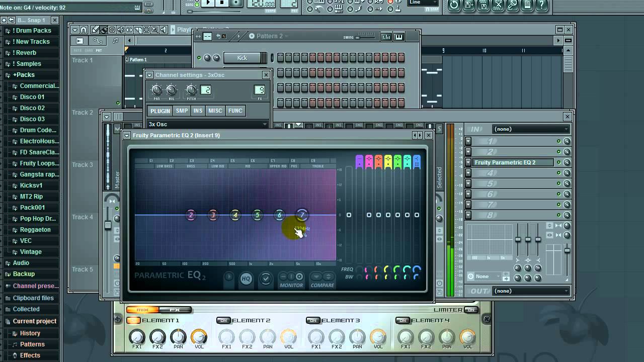Image resolution: width=644 pixels, height=362 pixels.
Task: Select the Playback speaker tool in Playlist
Action: tap(165, 30)
